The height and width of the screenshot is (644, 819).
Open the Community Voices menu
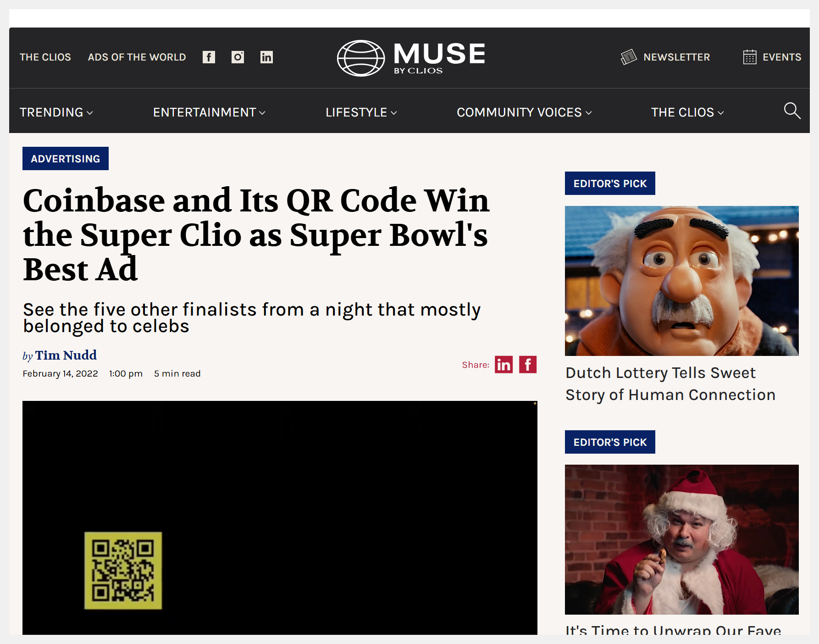click(524, 112)
